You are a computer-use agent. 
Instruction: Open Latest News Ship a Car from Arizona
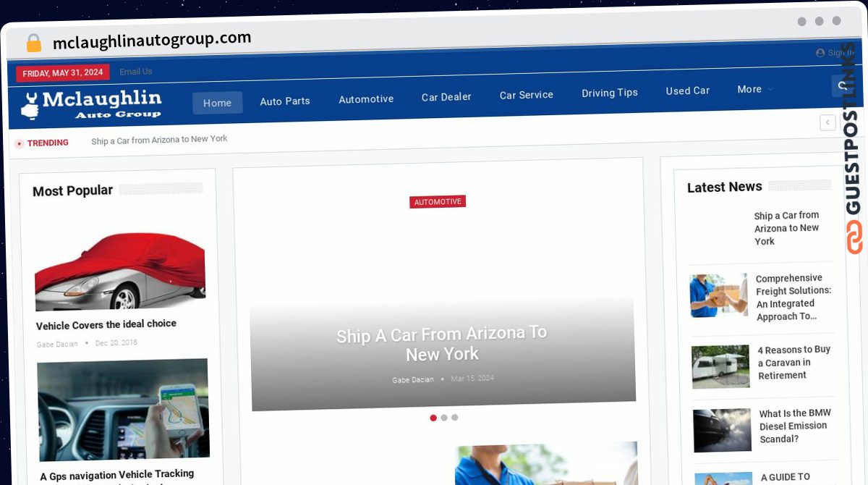(787, 229)
